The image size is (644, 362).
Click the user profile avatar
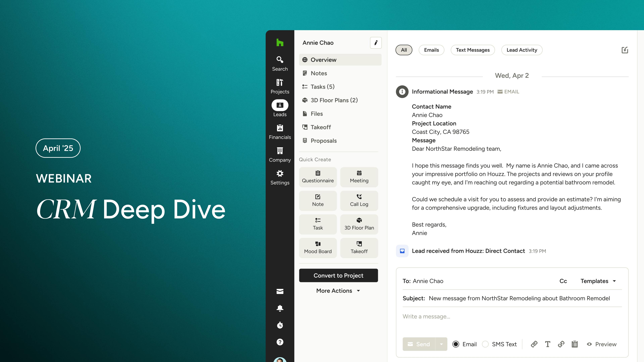coord(280,360)
